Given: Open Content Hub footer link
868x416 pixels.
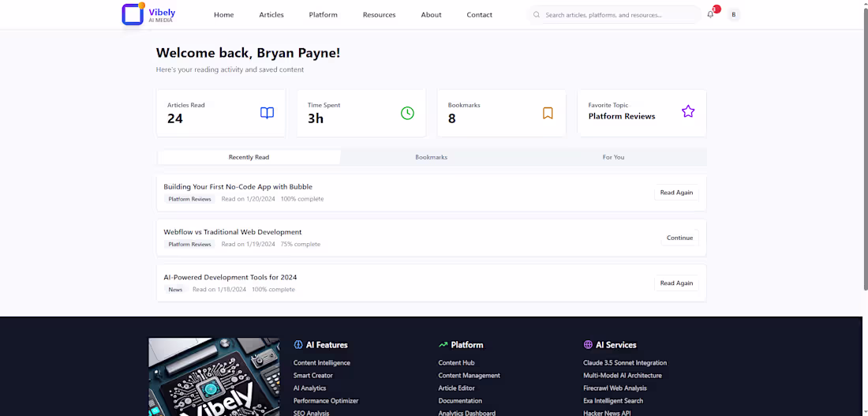Looking at the screenshot, I should [x=457, y=363].
